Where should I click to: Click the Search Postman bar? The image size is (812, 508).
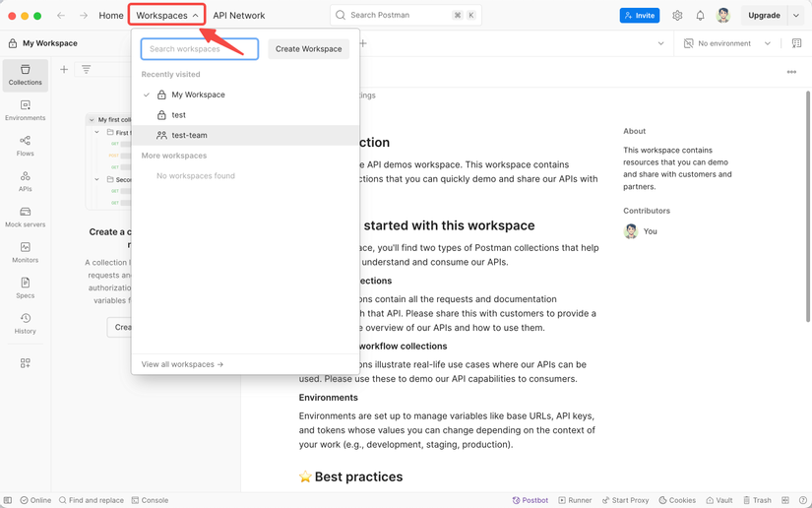pyautogui.click(x=406, y=15)
